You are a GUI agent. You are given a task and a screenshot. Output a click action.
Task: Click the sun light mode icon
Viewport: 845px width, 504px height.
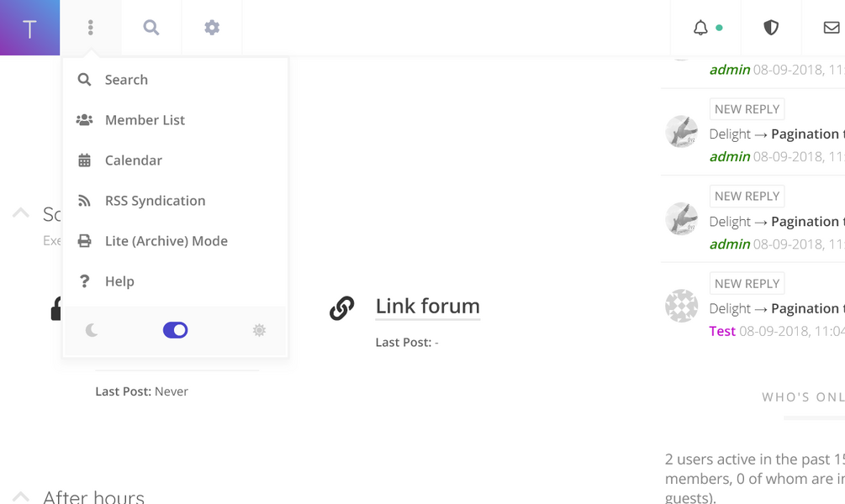pyautogui.click(x=259, y=331)
